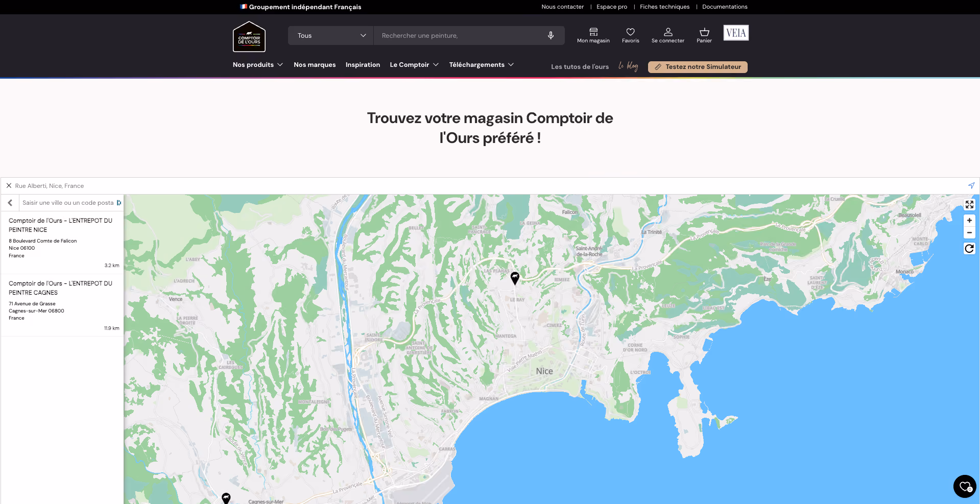Screen dimensions: 980x504
Task: Select the Nice store map marker
Action: (515, 278)
